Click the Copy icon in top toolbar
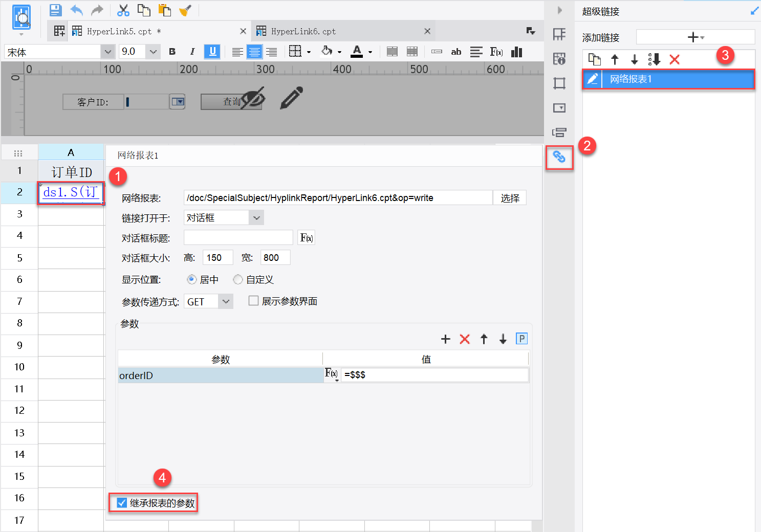The width and height of the screenshot is (761, 532). pos(144,10)
